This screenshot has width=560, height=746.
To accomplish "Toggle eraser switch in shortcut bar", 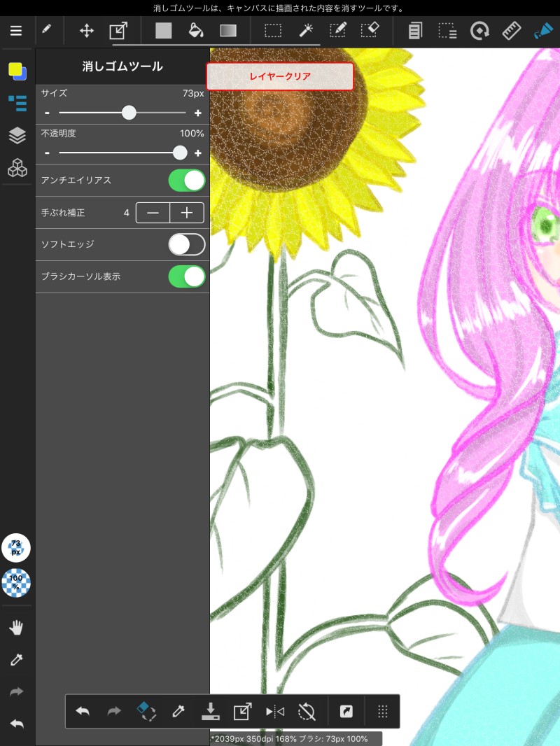I will 146,711.
